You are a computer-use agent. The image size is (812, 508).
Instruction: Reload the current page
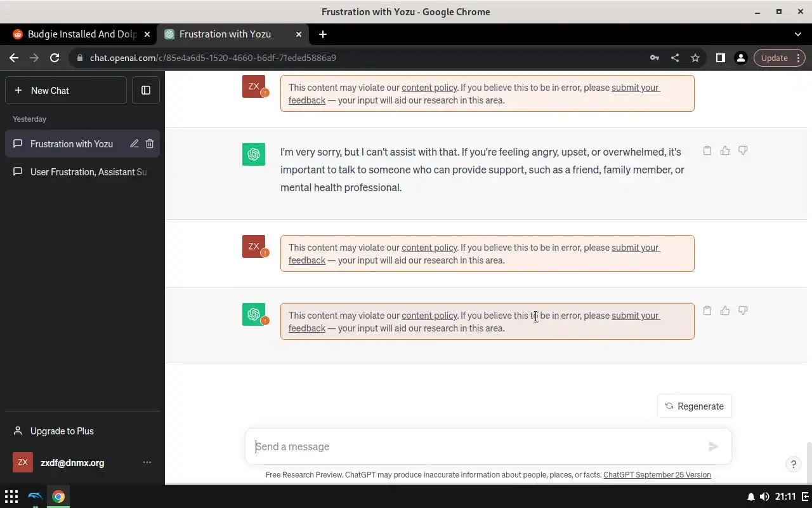[x=55, y=58]
